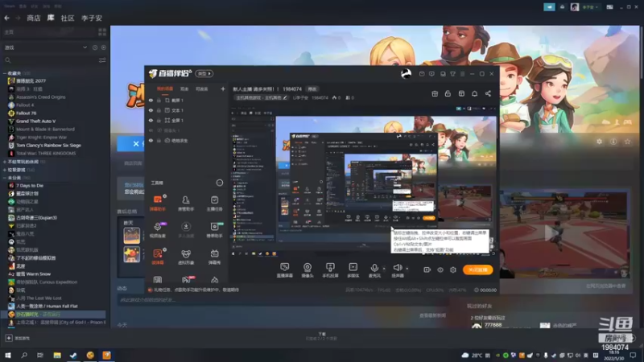Collapse the 未分类 category
644x362 pixels.
coord(5,178)
